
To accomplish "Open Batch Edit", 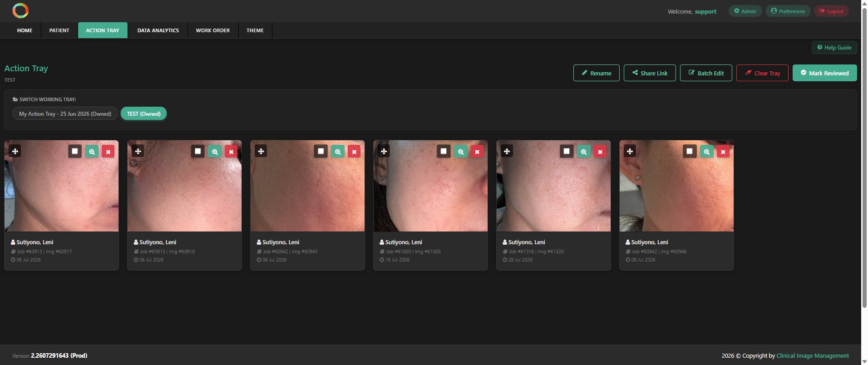I will pyautogui.click(x=706, y=73).
